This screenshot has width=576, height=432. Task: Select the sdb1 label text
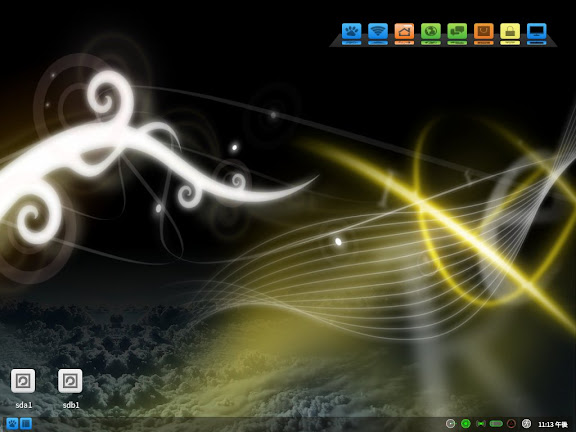(71, 405)
